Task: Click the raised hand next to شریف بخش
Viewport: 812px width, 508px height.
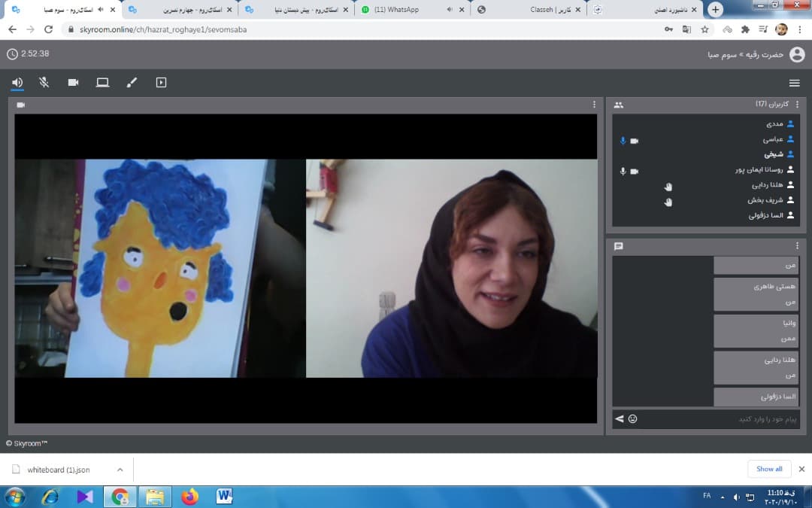Action: pos(668,201)
